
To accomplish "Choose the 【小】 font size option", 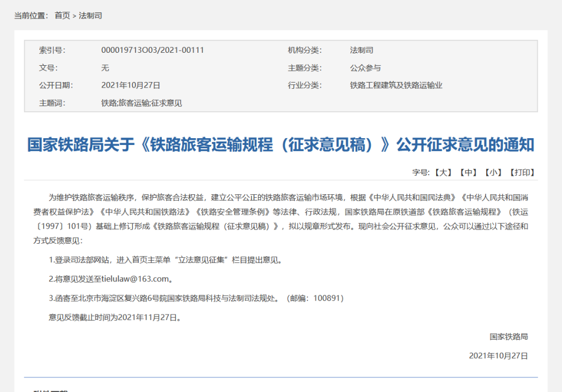I will [493, 173].
